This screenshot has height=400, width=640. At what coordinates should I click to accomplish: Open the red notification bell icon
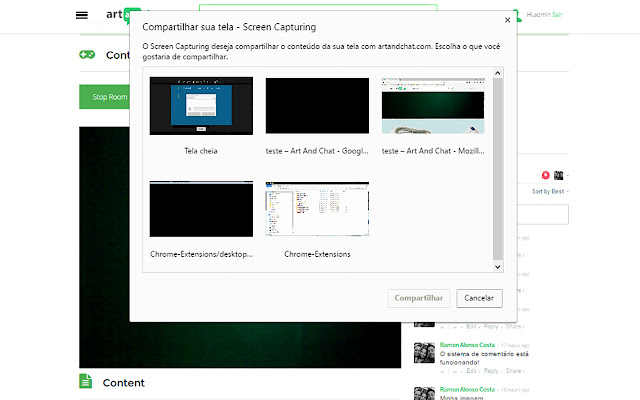[x=545, y=175]
